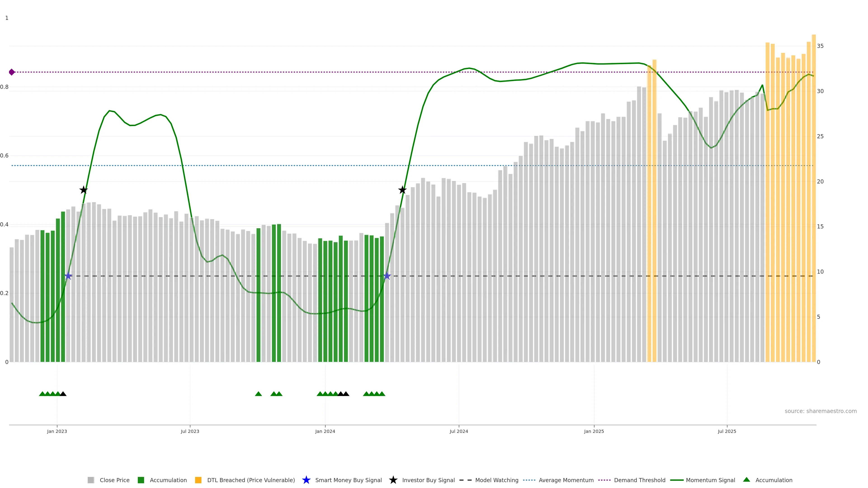Click the black Investor Buy star in 2023
The height and width of the screenshot is (488, 868).
(x=84, y=190)
